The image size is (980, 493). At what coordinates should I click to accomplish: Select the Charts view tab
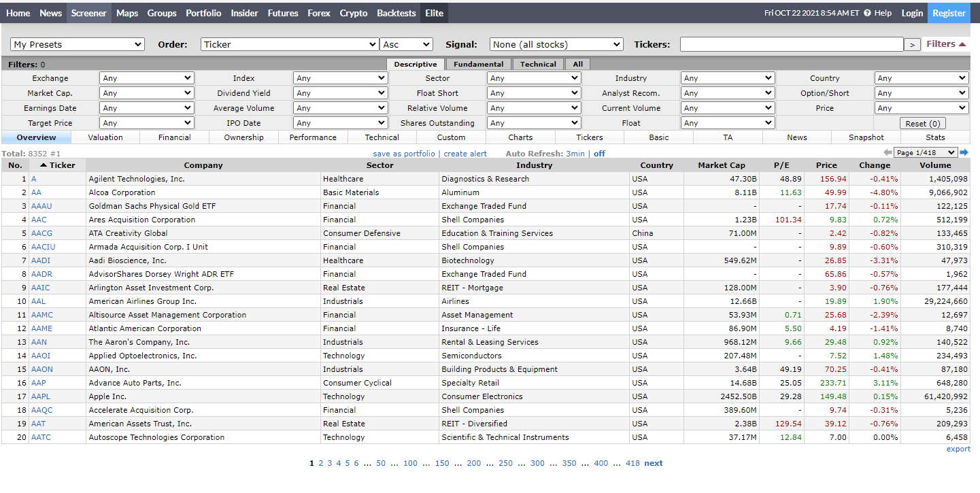[520, 137]
